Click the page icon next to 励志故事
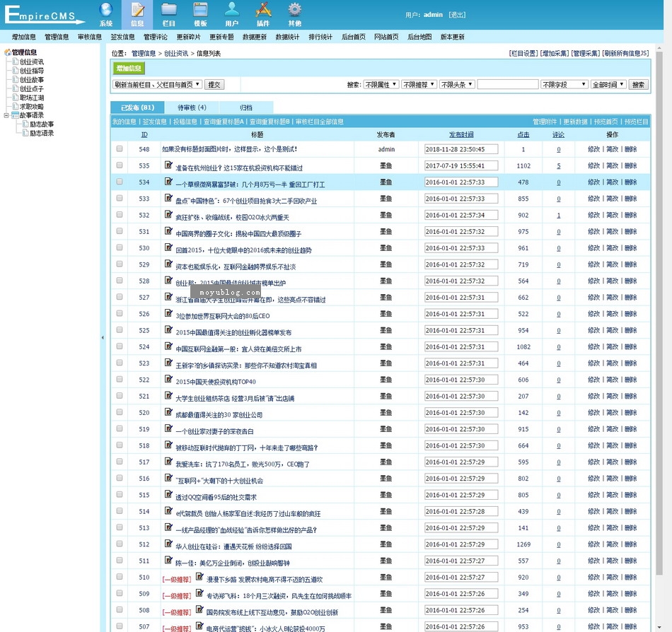Screen dimensions: 672x632 coord(25,124)
